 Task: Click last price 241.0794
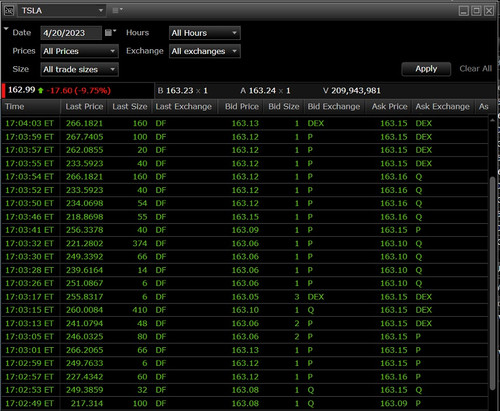(x=84, y=323)
